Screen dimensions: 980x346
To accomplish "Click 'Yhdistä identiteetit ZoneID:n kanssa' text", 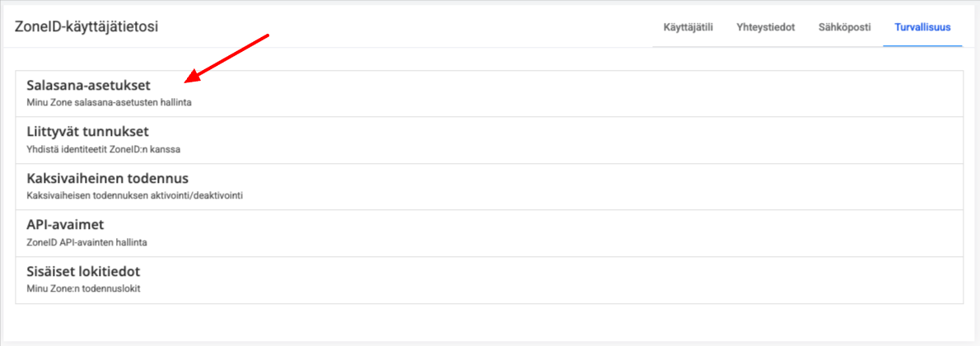I will [x=103, y=149].
